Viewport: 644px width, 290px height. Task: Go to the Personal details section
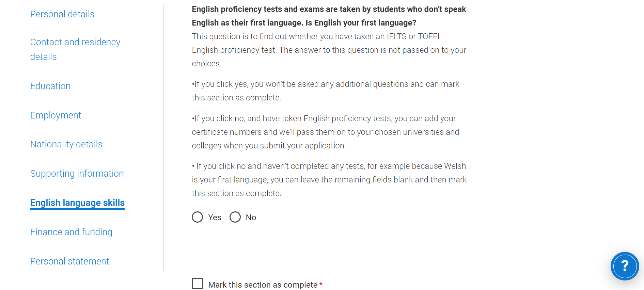[x=62, y=14]
